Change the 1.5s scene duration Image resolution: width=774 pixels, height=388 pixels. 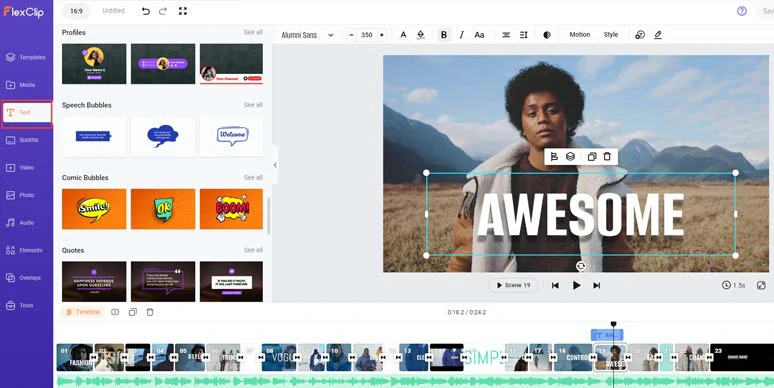coord(733,285)
